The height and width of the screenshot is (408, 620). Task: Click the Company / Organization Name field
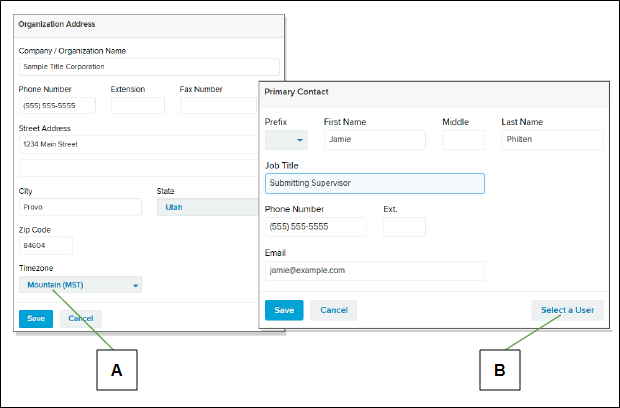tap(149, 67)
